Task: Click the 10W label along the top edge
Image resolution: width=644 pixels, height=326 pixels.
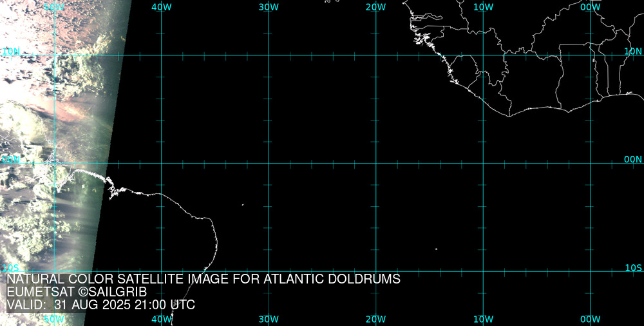Action: click(x=484, y=7)
